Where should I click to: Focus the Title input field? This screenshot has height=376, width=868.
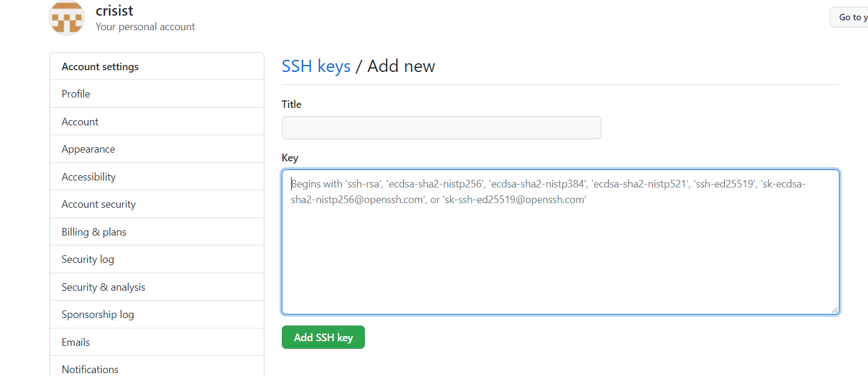(441, 128)
